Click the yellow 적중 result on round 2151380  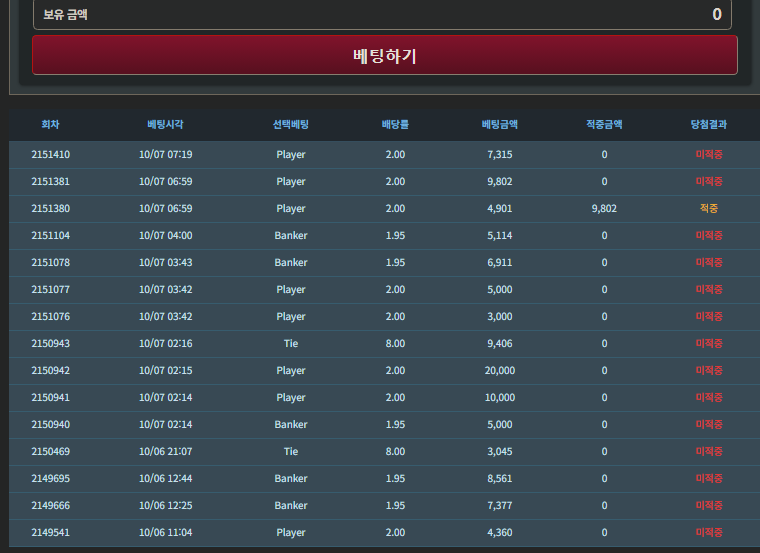(709, 208)
